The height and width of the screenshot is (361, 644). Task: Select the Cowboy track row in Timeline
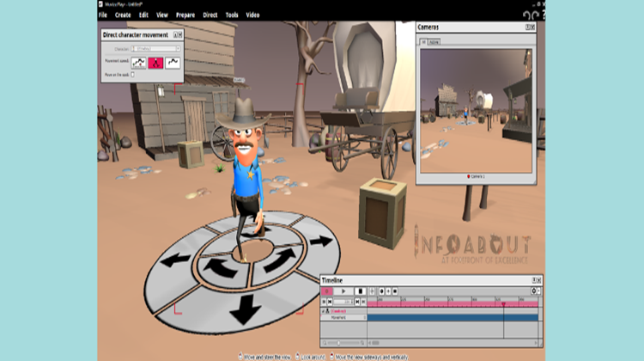click(x=343, y=311)
